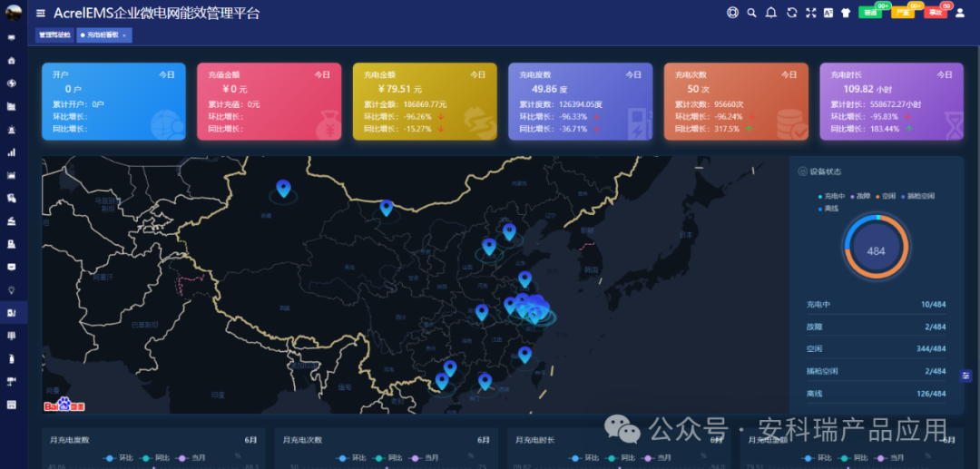This screenshot has height=469, width=980.
Task: Open the user profile icon at top right
Action: click(960, 13)
